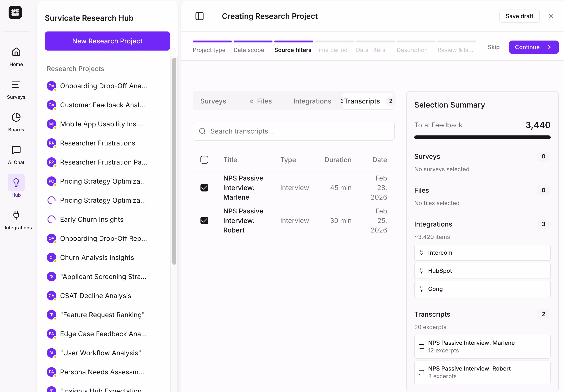Viewport: 564px width, 392px height.
Task: Open Integrations plug icon in sidebar
Action: [x=16, y=215]
